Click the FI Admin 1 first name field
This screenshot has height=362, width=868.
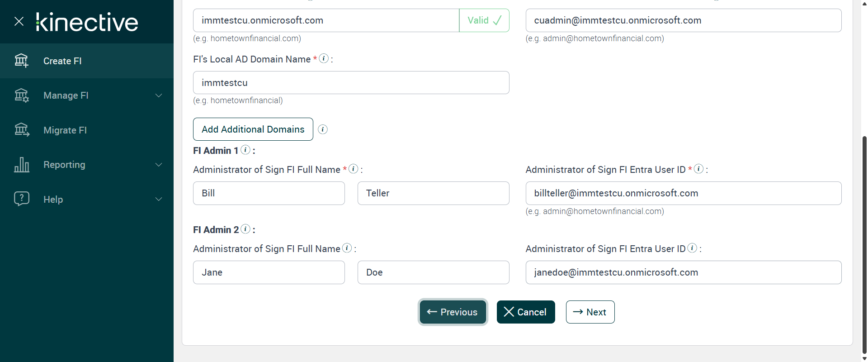pos(269,193)
